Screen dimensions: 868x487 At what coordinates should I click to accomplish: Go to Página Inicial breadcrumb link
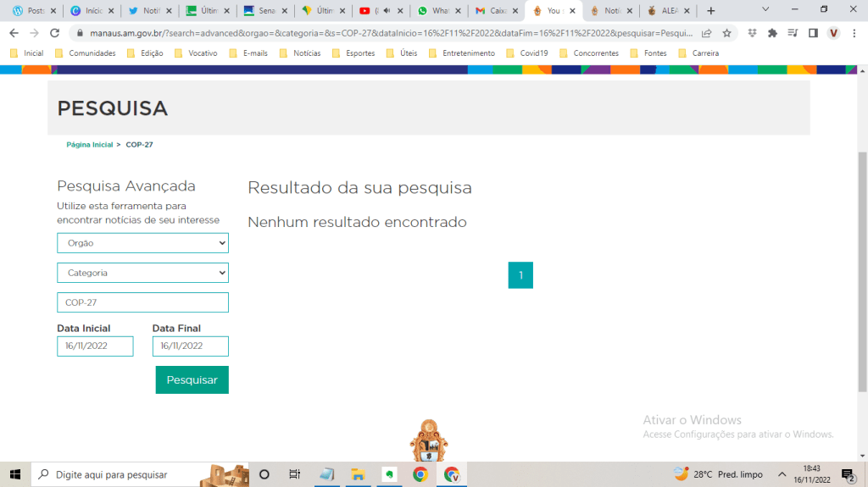[89, 145]
